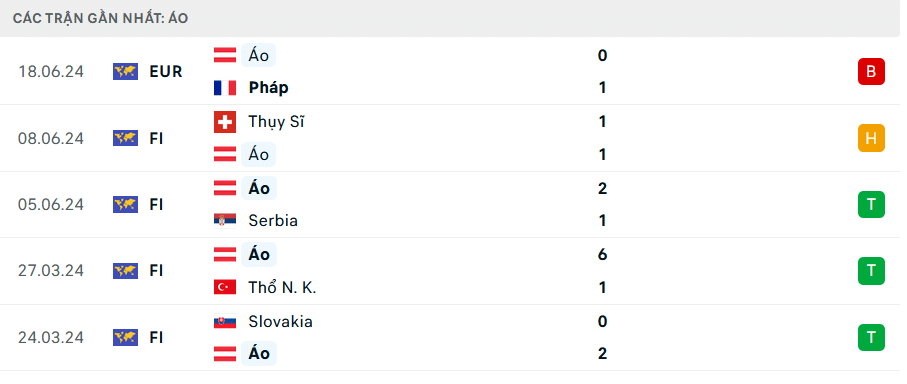Open team Slovakia link
The image size is (907, 384).
coord(281,322)
